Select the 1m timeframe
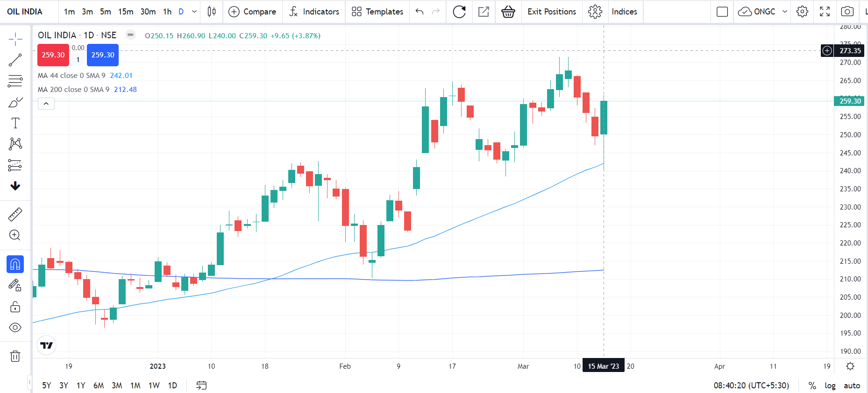Image resolution: width=868 pixels, height=393 pixels. pyautogui.click(x=70, y=12)
